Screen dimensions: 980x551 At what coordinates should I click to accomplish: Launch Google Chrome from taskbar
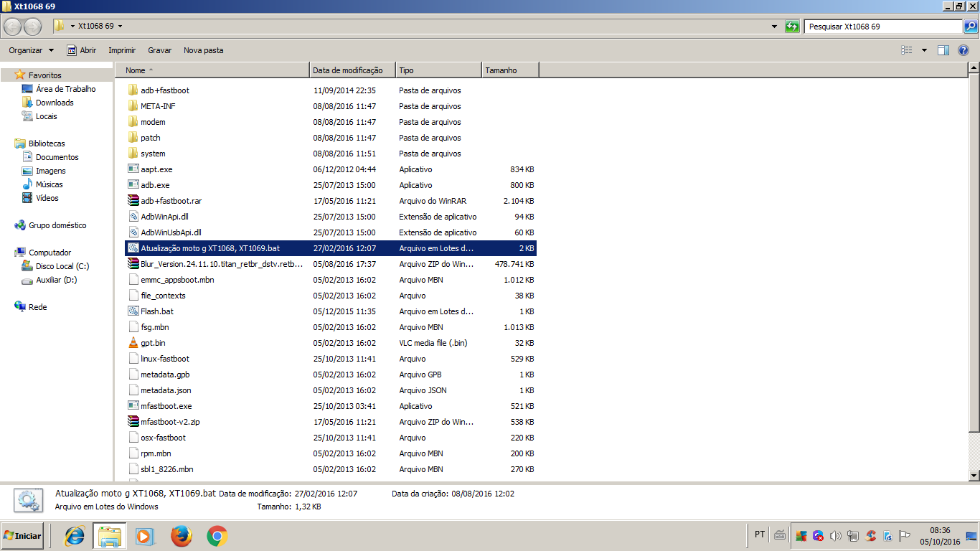click(217, 536)
